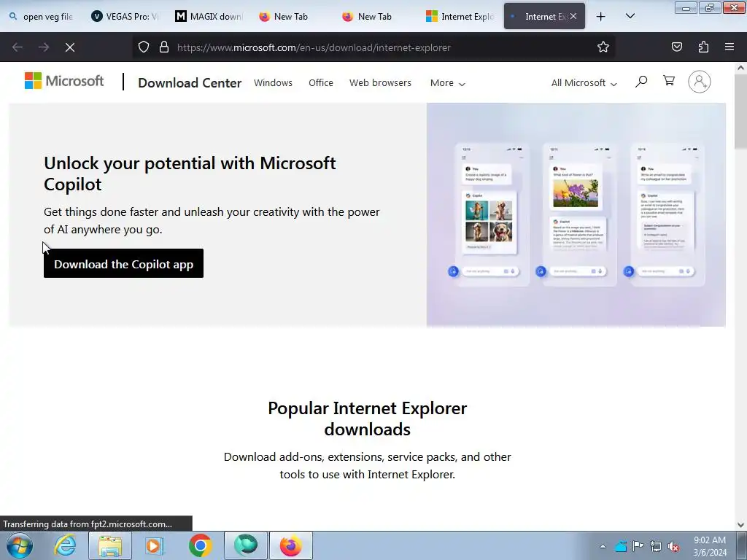Switch to the inactive Internet Explorer tab

461,17
